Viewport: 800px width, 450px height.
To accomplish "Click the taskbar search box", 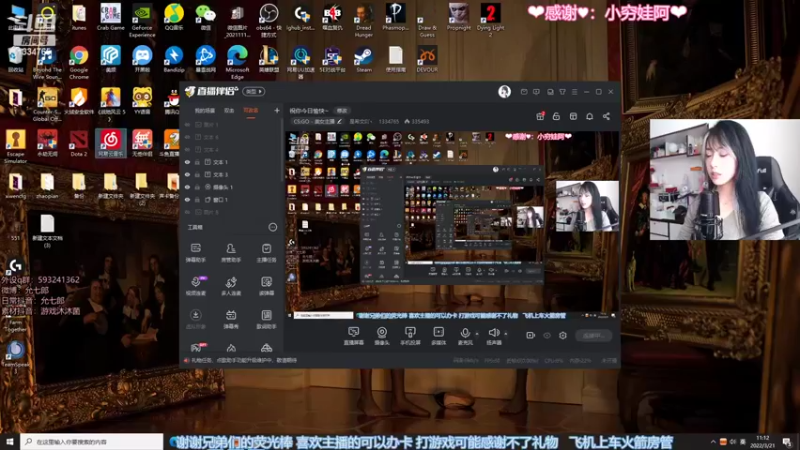I will pyautogui.click(x=92, y=441).
